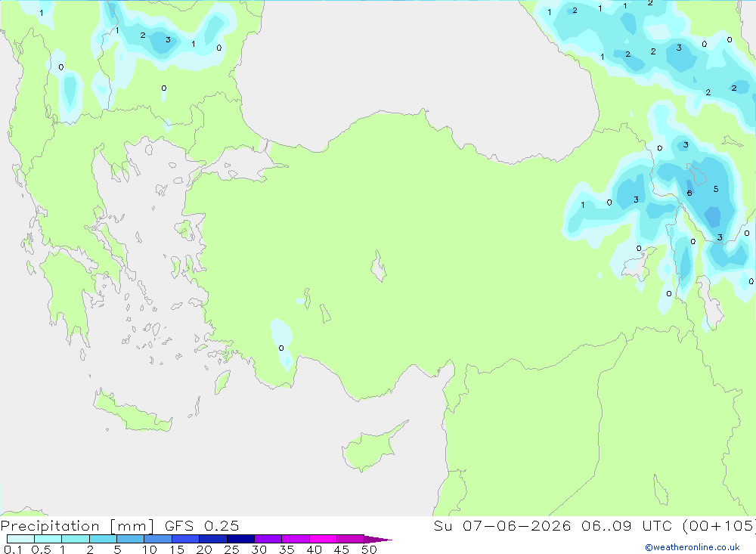Screen dimensions: 756x554
Task: Click the 40–45 mm magenta legend box
Action: coord(323,539)
